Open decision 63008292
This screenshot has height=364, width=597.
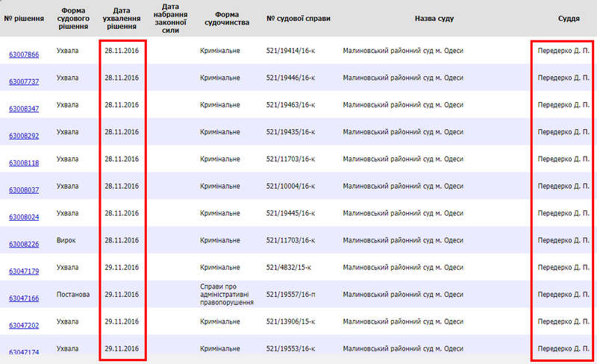click(24, 136)
